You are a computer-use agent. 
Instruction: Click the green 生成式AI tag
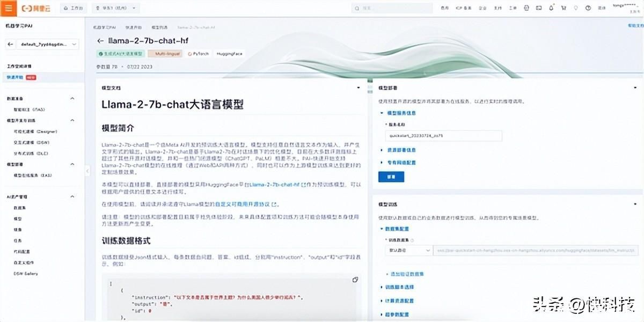[121, 54]
